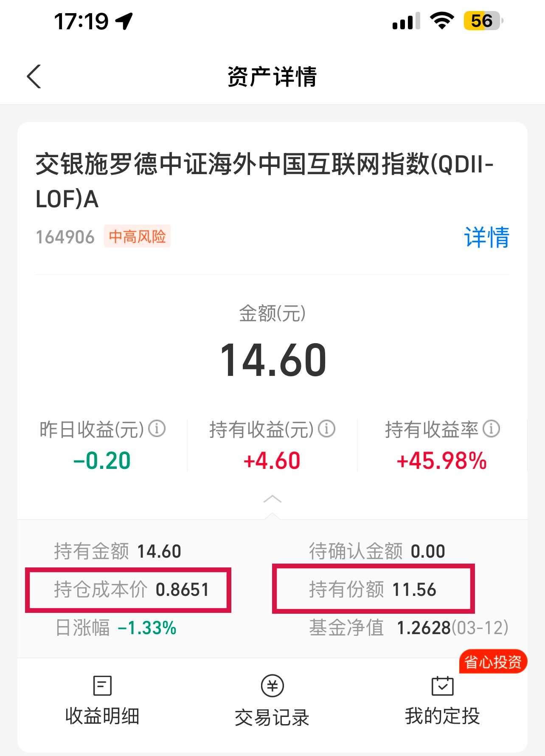Open the 详情 link for the fund

click(487, 237)
